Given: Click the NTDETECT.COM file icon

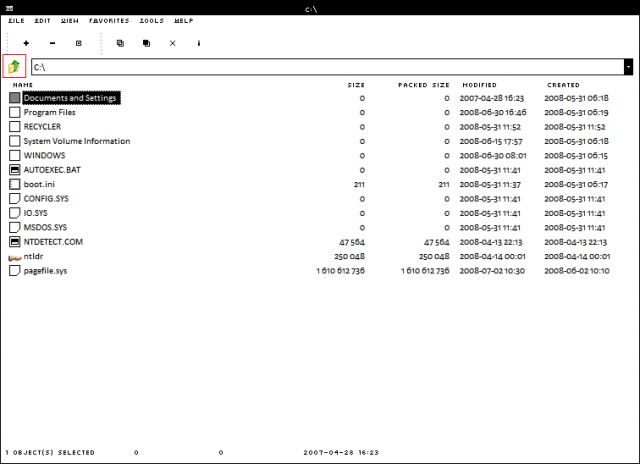Looking at the screenshot, I should tap(15, 242).
